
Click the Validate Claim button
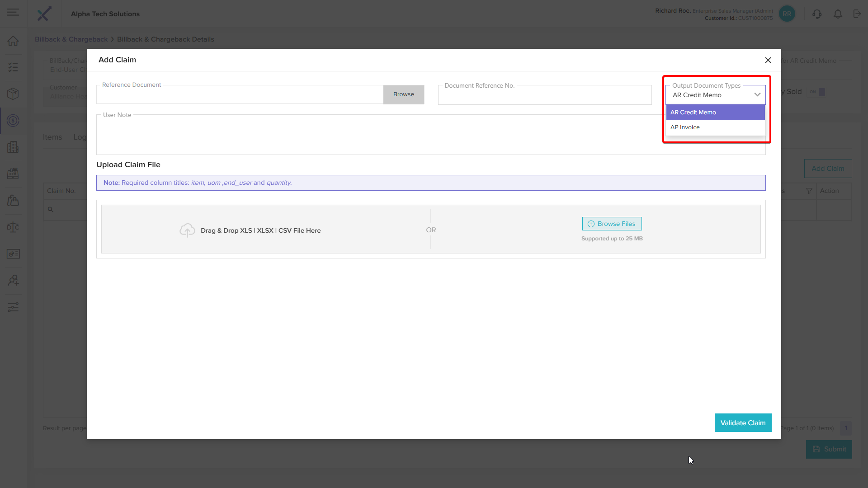click(x=743, y=423)
